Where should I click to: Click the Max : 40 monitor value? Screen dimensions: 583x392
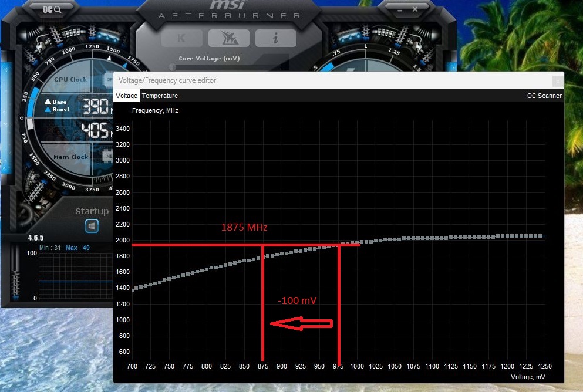[77, 248]
